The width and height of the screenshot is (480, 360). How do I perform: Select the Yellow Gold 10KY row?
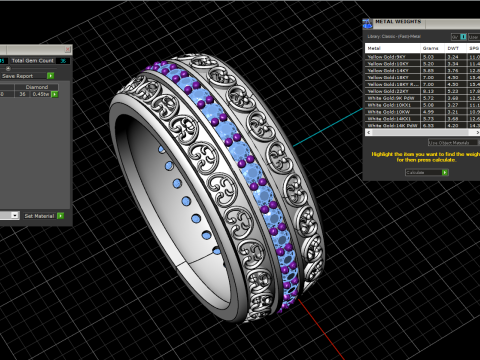click(423, 63)
